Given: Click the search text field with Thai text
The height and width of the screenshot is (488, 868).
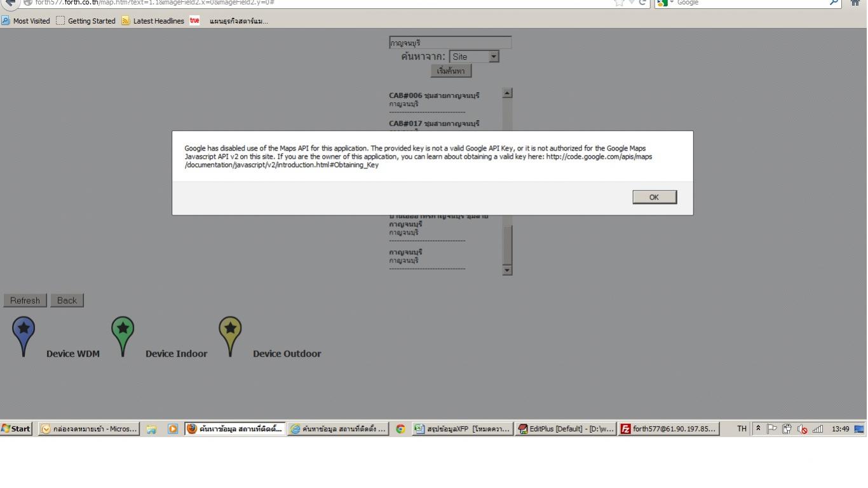Looking at the screenshot, I should (450, 43).
